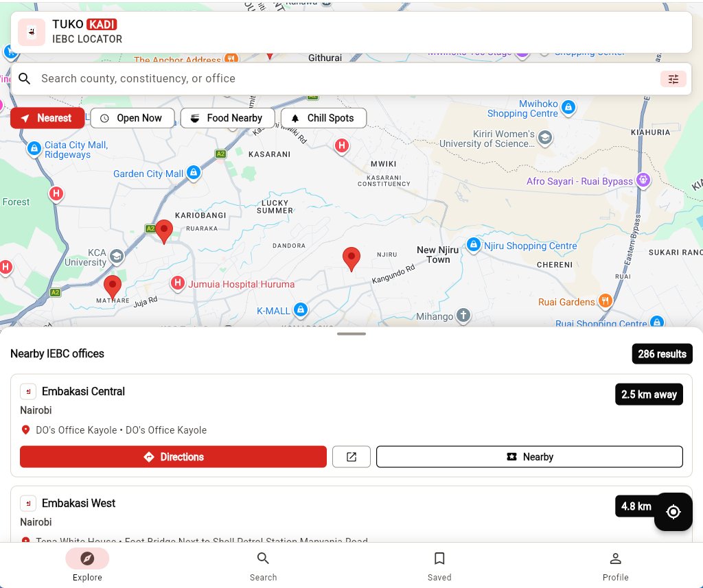Toggle the Open Now filter chip
This screenshot has width=703, height=588.
point(132,118)
